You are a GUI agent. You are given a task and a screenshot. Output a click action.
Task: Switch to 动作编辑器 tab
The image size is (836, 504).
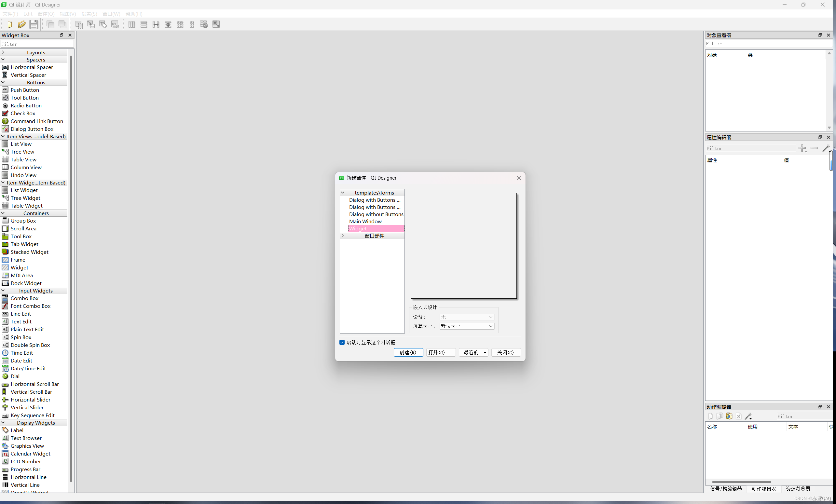(764, 489)
